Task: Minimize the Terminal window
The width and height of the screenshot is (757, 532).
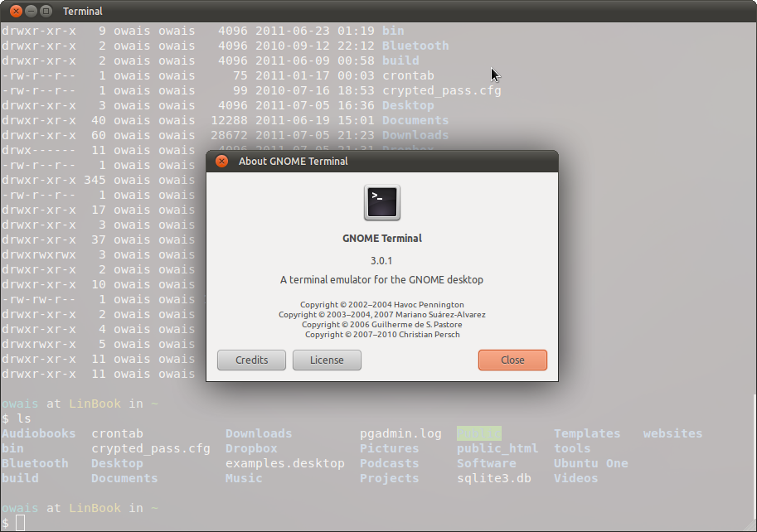Action: 31,11
